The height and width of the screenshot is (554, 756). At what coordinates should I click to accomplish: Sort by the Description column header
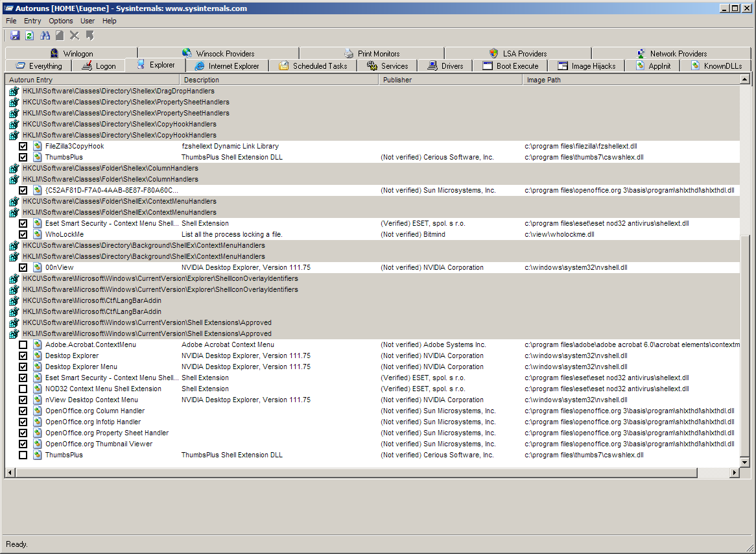(279, 80)
